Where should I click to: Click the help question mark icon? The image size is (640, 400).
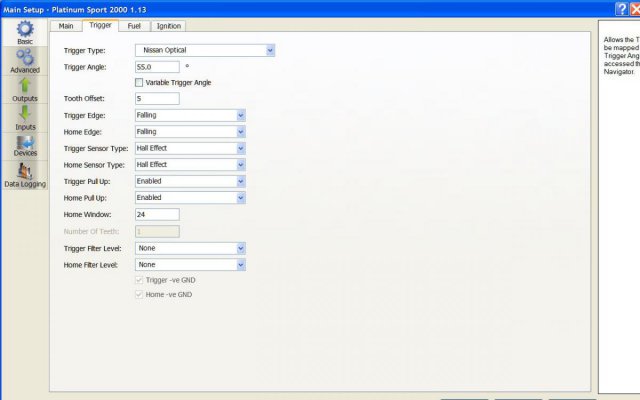(622, 8)
